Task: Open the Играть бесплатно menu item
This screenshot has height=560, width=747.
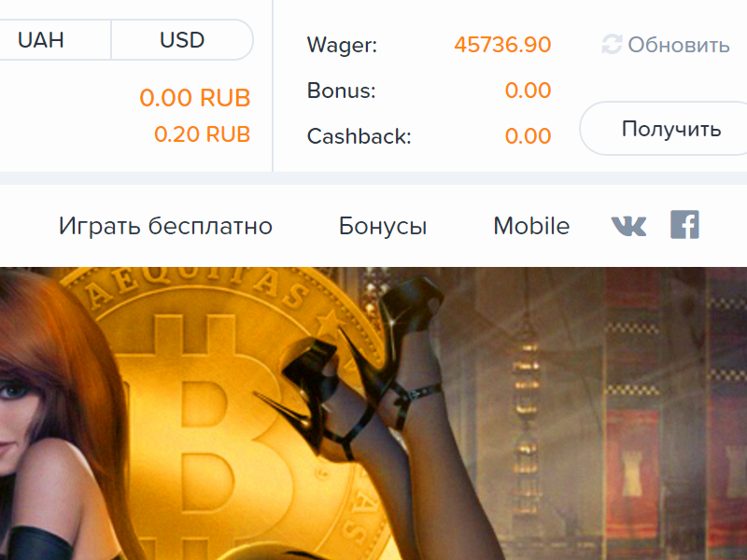Action: [165, 226]
